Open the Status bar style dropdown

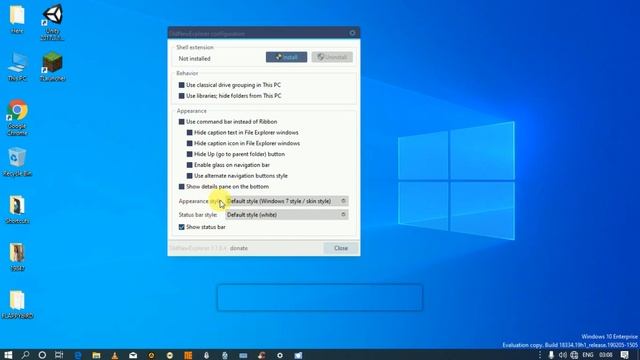[x=287, y=215]
